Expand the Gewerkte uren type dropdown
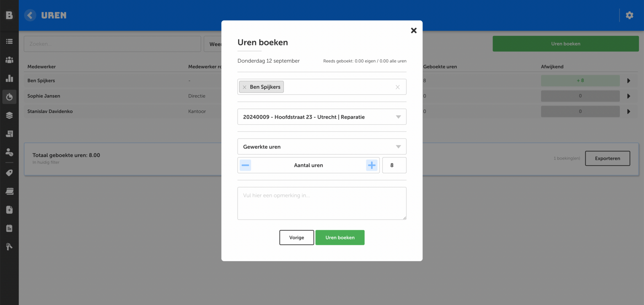644x305 pixels. click(398, 147)
